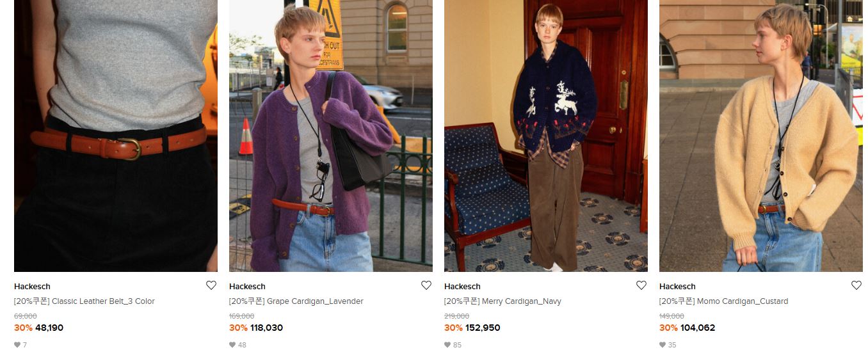Viewport: 868px width, 350px height.
Task: Open the purple Grape Cardigan product image
Action: tap(331, 136)
